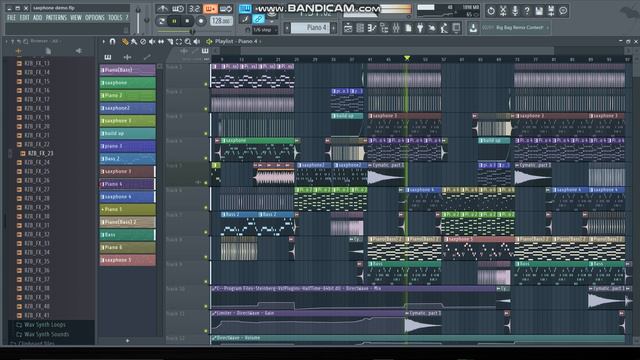Viewport: 640px width, 360px height.
Task: Adjust the master volume vertical slider
Action: 138,20
